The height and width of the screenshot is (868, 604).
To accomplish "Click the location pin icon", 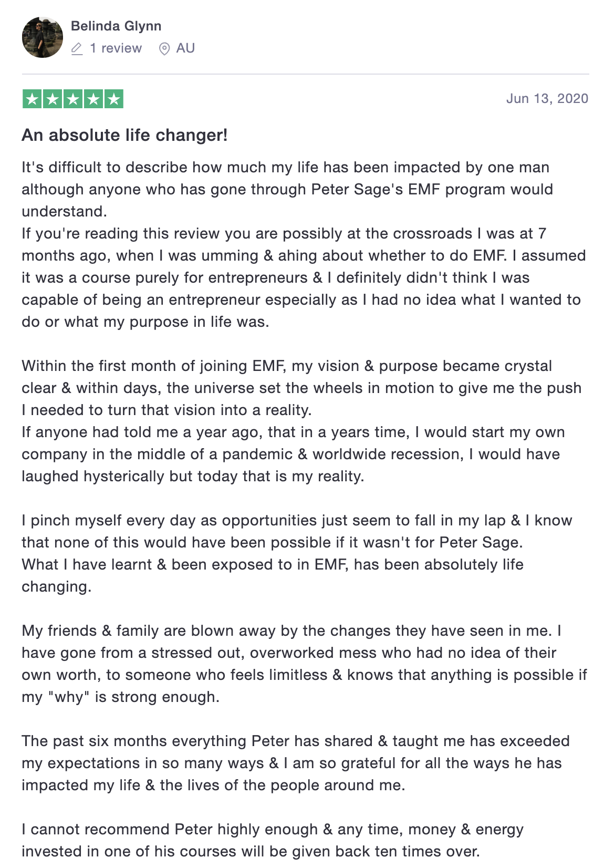I will coord(164,49).
